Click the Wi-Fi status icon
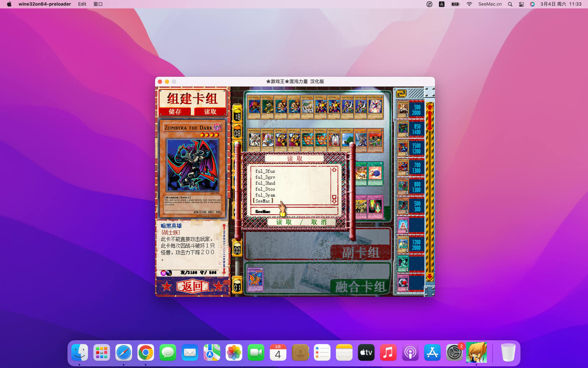The width and height of the screenshot is (588, 368). point(469,4)
